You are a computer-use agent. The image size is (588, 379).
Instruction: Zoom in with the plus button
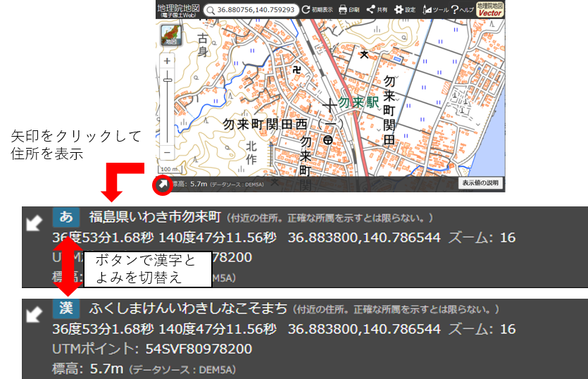click(168, 61)
